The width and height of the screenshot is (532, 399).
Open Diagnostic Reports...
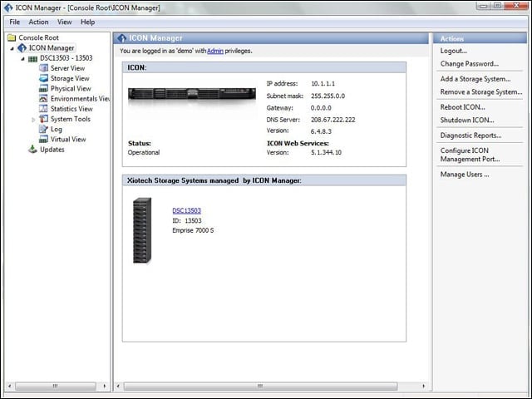click(471, 135)
